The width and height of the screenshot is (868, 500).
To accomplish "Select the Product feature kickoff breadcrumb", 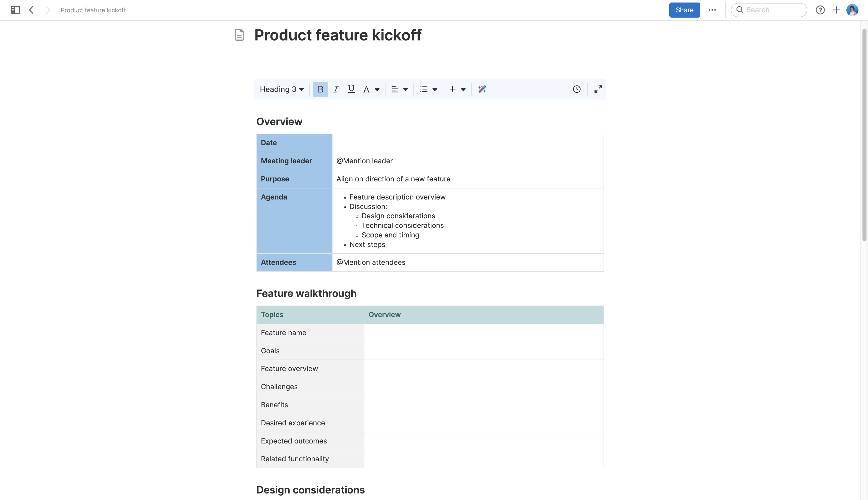I will tap(93, 10).
